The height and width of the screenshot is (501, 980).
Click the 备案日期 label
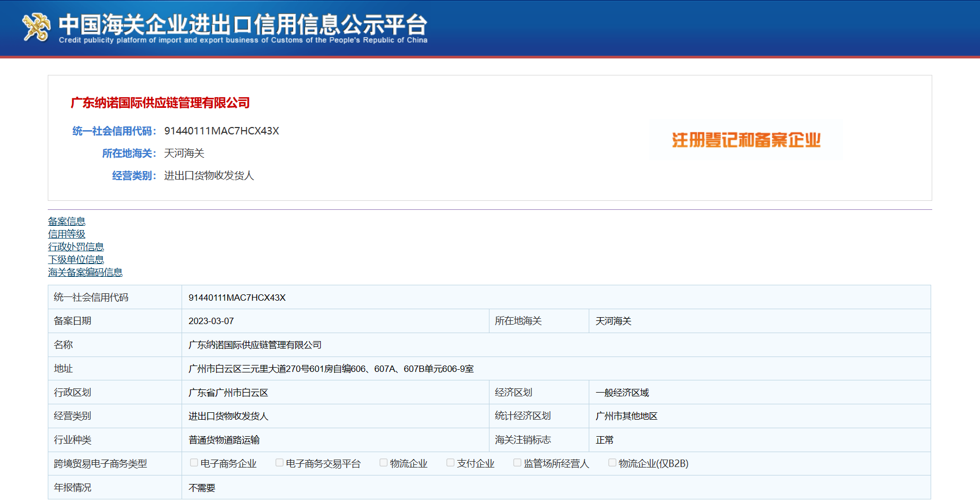[x=73, y=321]
